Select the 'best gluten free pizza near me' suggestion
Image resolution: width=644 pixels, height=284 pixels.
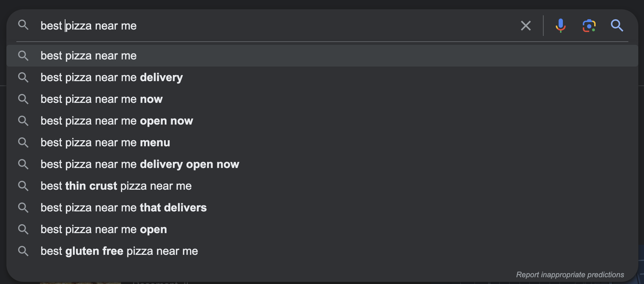click(119, 251)
